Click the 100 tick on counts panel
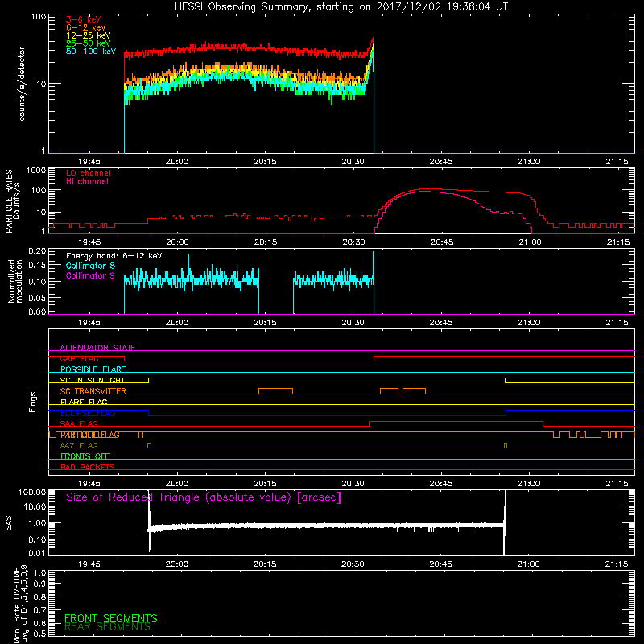 click(39, 17)
